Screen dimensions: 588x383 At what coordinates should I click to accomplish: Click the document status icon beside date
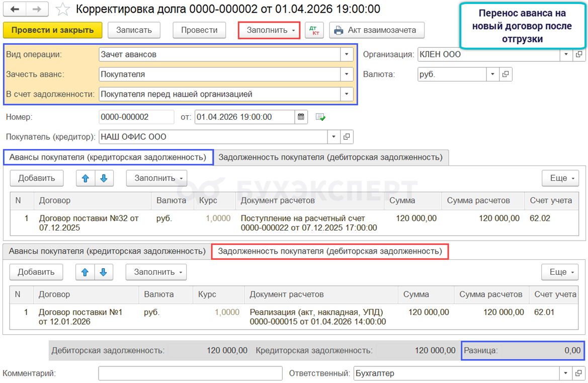[320, 117]
